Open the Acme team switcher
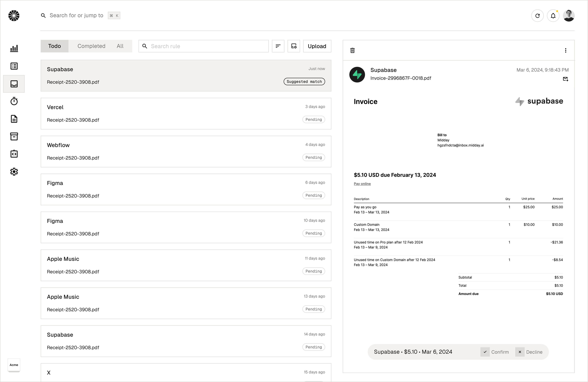Image resolution: width=588 pixels, height=382 pixels. 14,365
